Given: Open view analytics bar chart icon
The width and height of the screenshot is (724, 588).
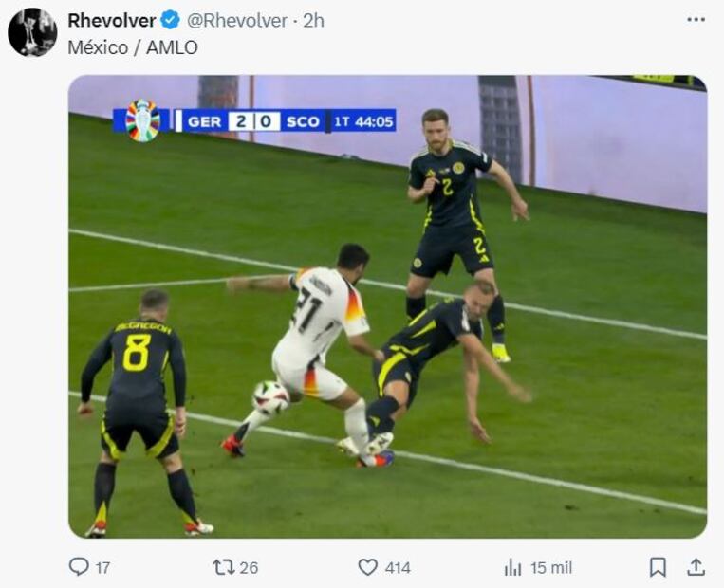Looking at the screenshot, I should [513, 567].
